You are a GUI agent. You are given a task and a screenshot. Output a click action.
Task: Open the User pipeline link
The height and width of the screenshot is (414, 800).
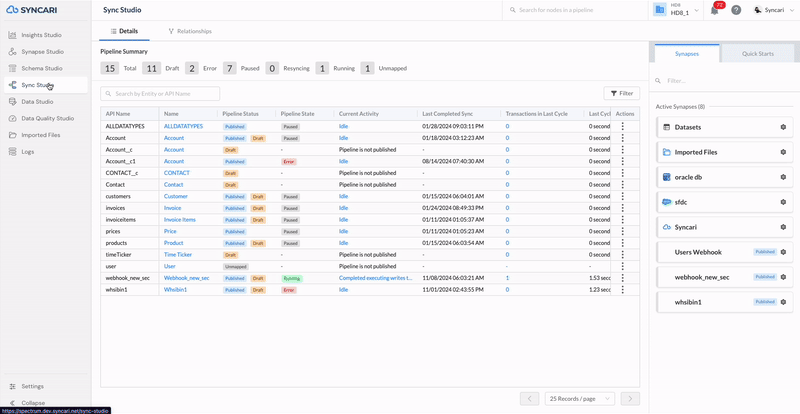169,266
